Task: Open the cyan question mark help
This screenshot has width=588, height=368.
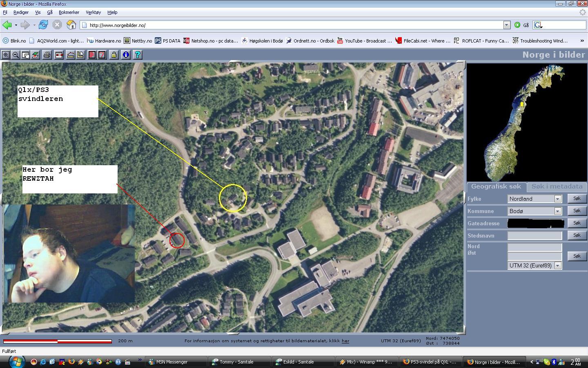Action: point(138,55)
